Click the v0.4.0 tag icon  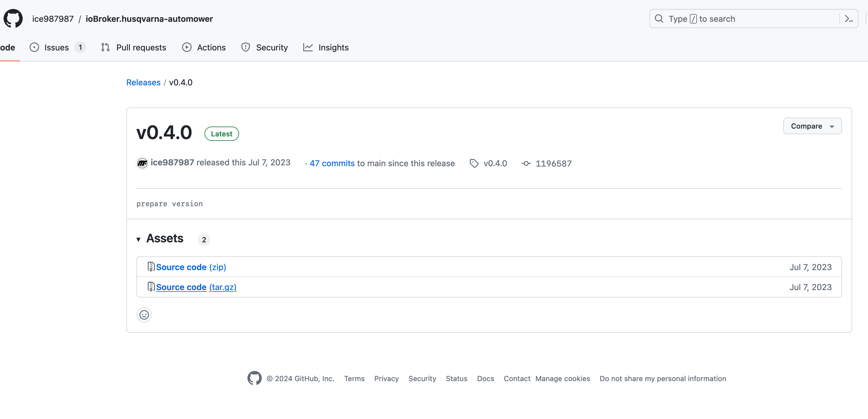pos(474,163)
